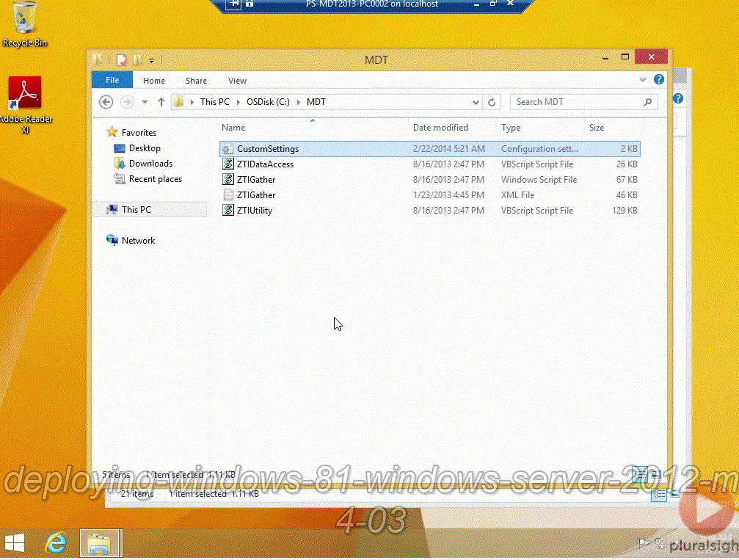Click lock icon on remote connection bar

point(250,4)
